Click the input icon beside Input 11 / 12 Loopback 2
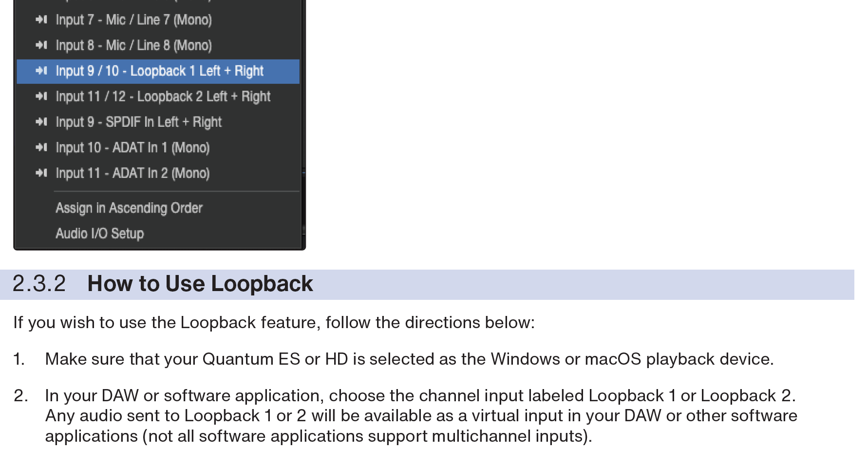The image size is (868, 470). coord(41,97)
